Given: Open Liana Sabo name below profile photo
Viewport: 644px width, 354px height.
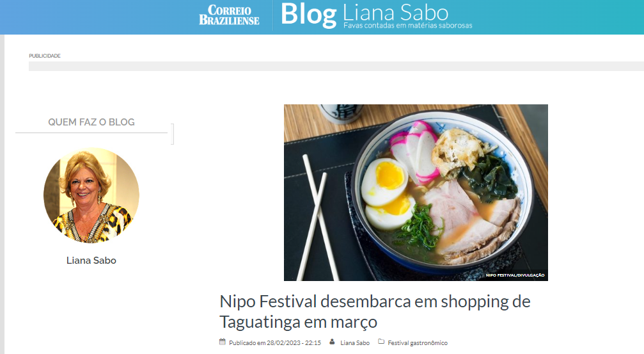Looking at the screenshot, I should click(91, 261).
